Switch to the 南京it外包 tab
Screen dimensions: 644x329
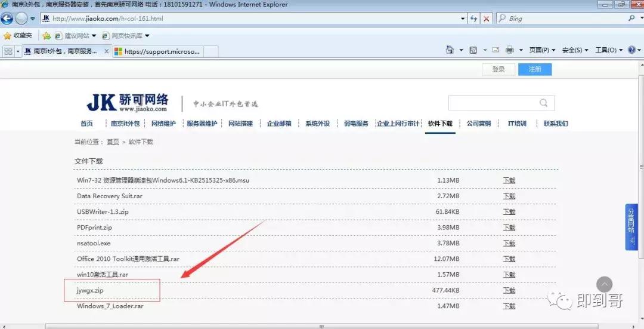61,51
